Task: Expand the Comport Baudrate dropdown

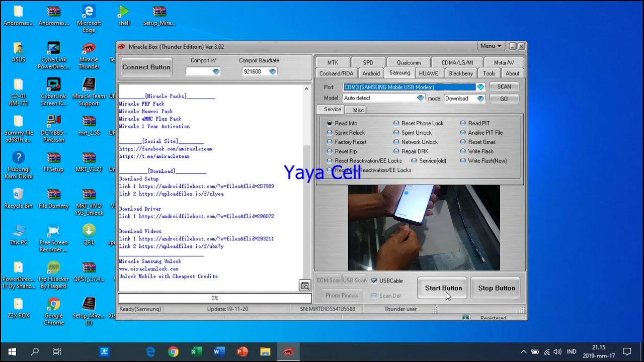Action: tap(272, 71)
